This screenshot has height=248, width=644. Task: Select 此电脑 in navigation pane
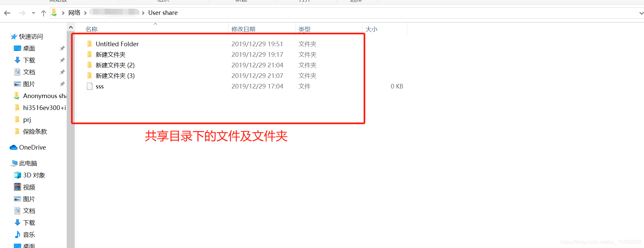point(28,163)
